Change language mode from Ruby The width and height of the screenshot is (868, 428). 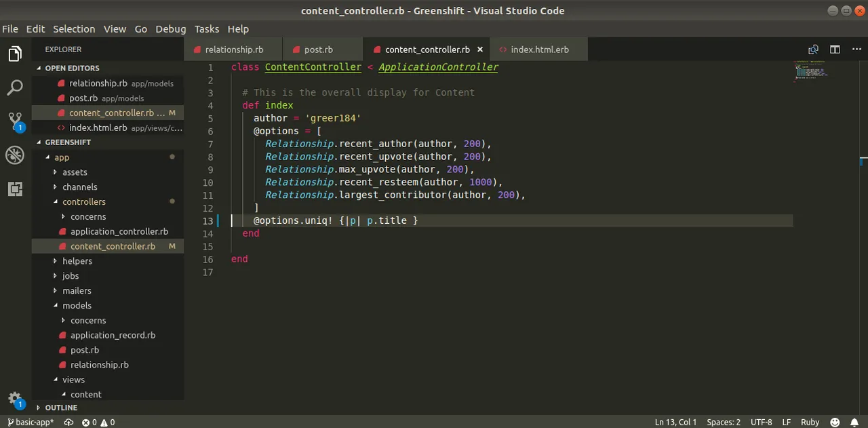(810, 422)
